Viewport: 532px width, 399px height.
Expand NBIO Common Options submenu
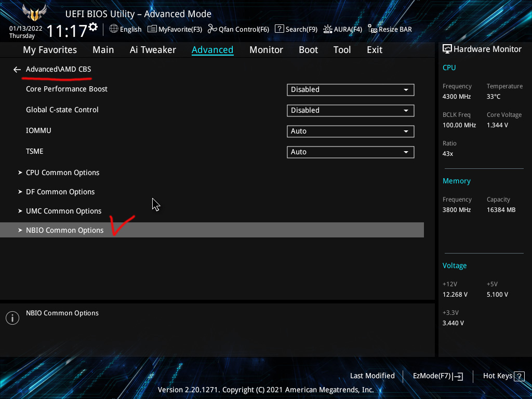(x=212, y=230)
